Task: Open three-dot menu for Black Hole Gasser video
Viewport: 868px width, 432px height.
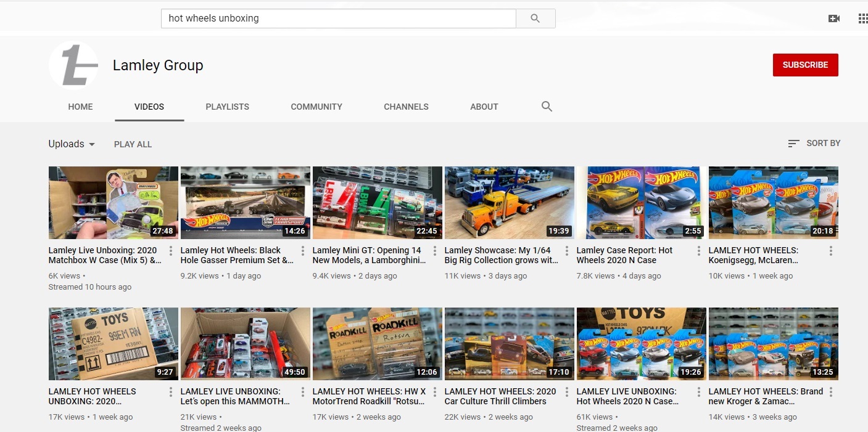Action: click(303, 251)
